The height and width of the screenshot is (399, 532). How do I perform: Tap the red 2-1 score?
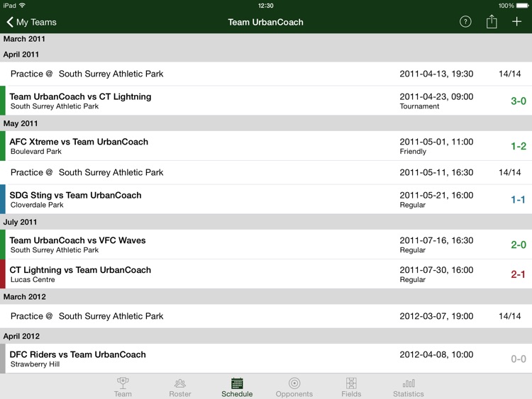point(518,274)
